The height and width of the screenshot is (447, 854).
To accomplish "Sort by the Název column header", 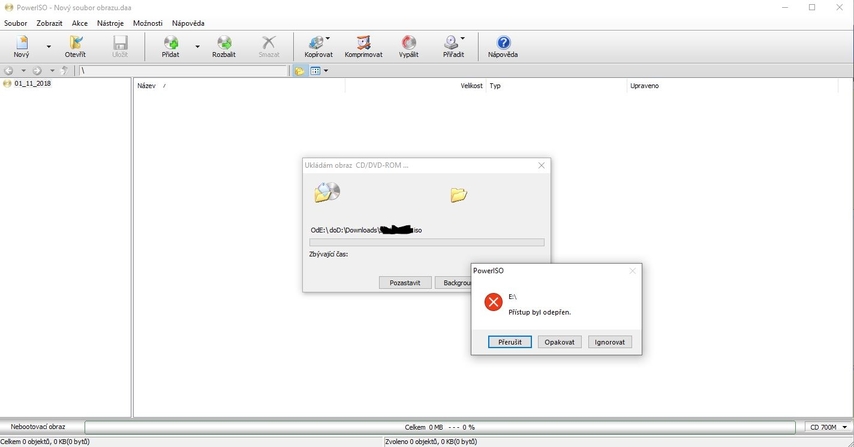I will pyautogui.click(x=240, y=86).
